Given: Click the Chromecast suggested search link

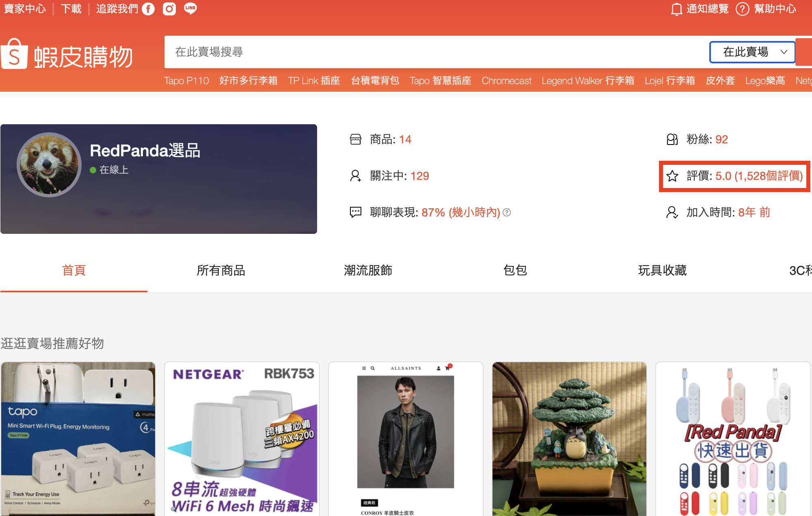Looking at the screenshot, I should click(x=506, y=81).
